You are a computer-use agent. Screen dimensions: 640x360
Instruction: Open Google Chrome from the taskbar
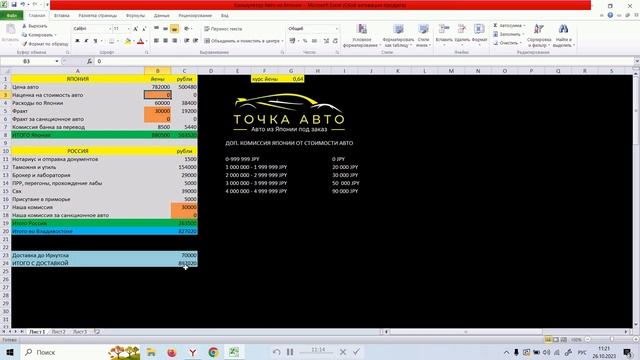(213, 352)
